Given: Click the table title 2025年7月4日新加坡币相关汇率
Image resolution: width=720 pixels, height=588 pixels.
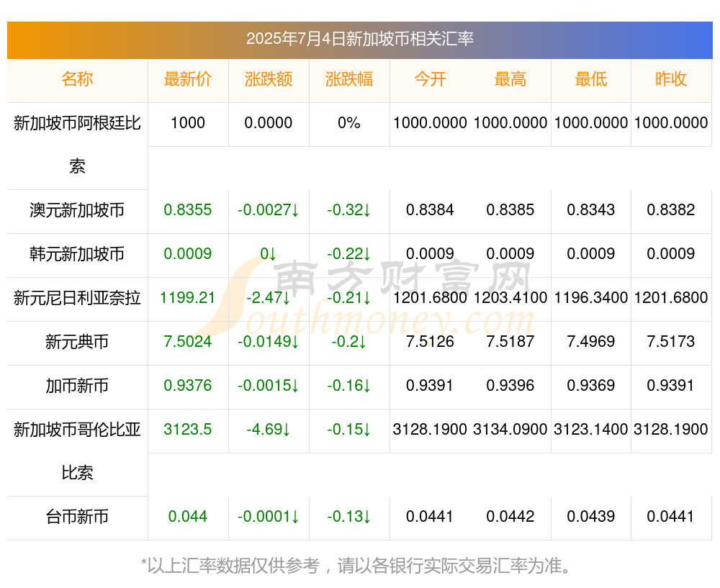Looking at the screenshot, I should point(359,39).
